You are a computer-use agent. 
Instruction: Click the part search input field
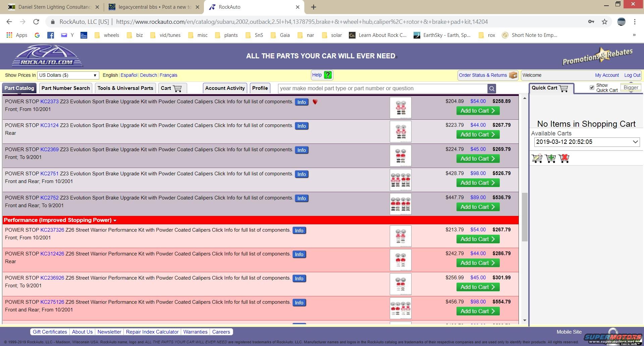(382, 89)
